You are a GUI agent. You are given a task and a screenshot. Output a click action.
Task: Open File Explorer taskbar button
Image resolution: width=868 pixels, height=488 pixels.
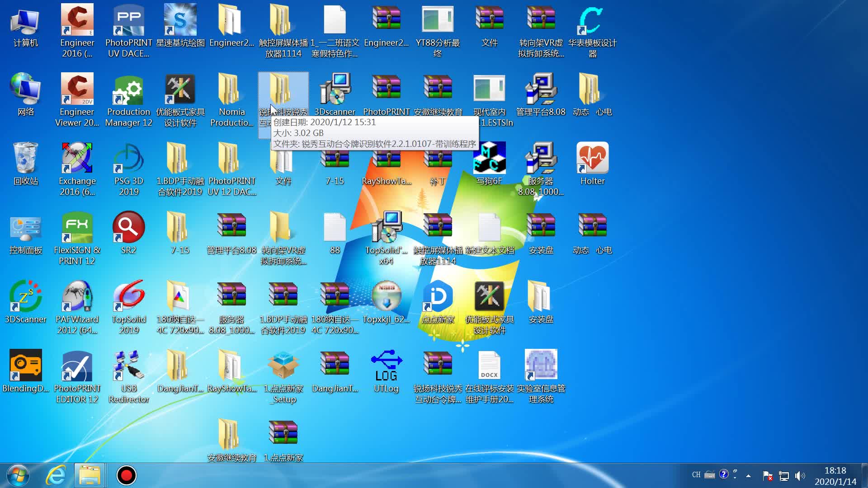point(90,475)
